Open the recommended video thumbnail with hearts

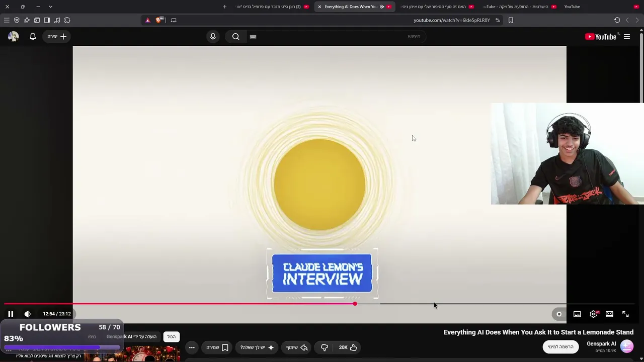coord(132,354)
